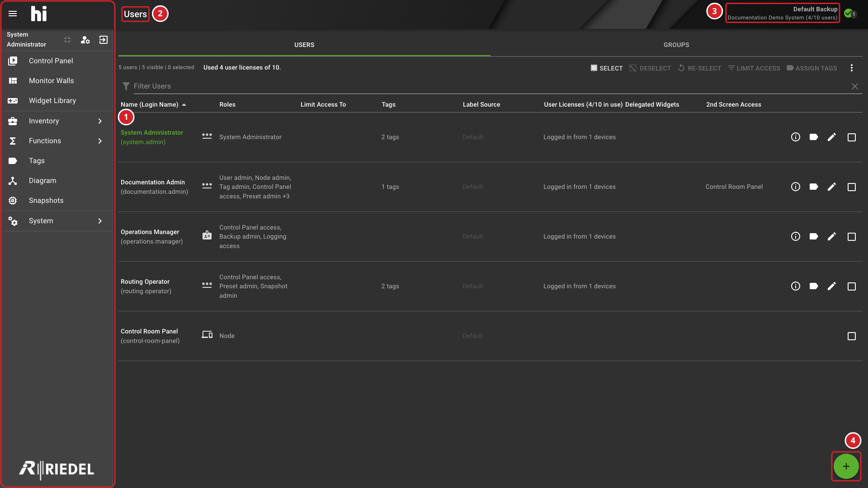
Task: Click the RE-SELECT button
Action: tap(699, 68)
